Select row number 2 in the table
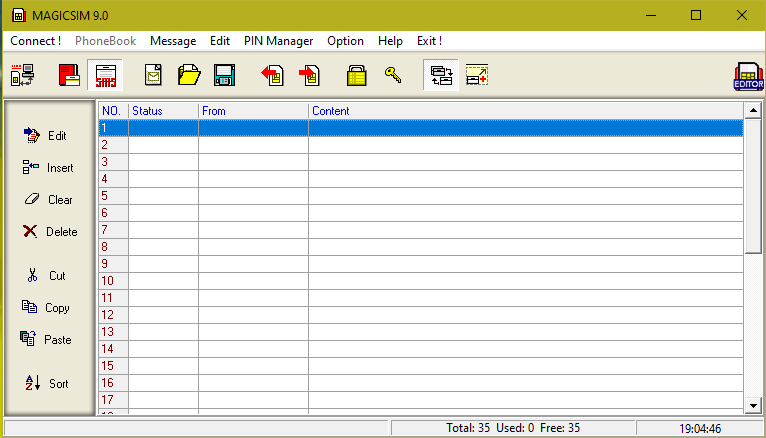The height and width of the screenshot is (438, 766). click(421, 145)
